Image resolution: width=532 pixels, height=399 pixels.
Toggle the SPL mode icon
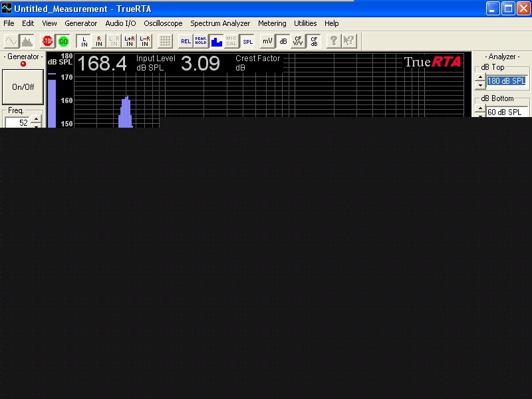click(x=247, y=41)
